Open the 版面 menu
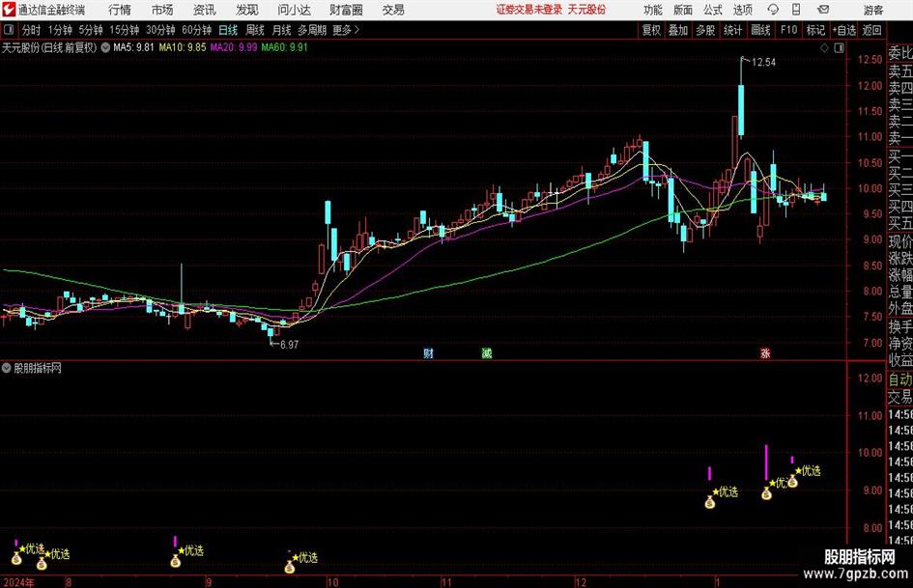 683,10
